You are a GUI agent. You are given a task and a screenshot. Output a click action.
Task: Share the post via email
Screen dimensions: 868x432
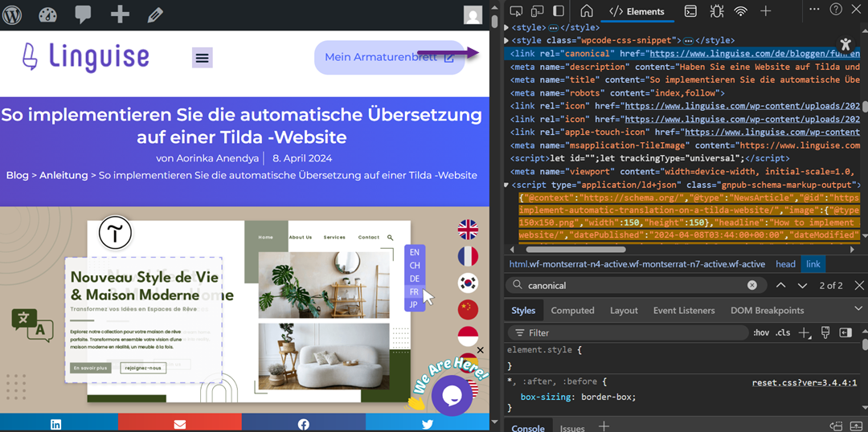(x=180, y=424)
